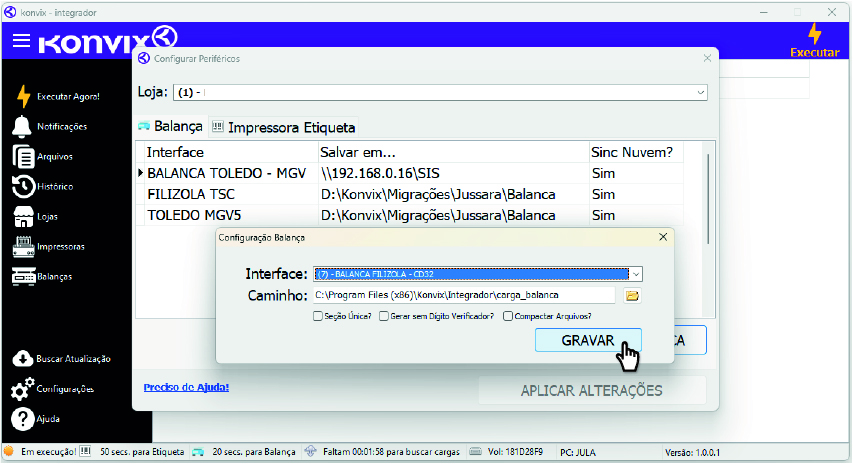
Task: Click the Konvix logo in header
Action: tap(108, 40)
